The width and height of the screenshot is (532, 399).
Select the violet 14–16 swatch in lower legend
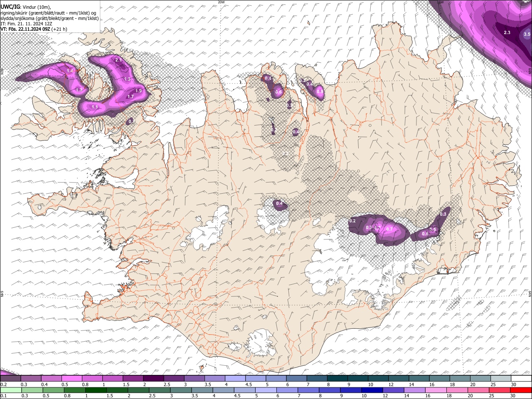415,390
